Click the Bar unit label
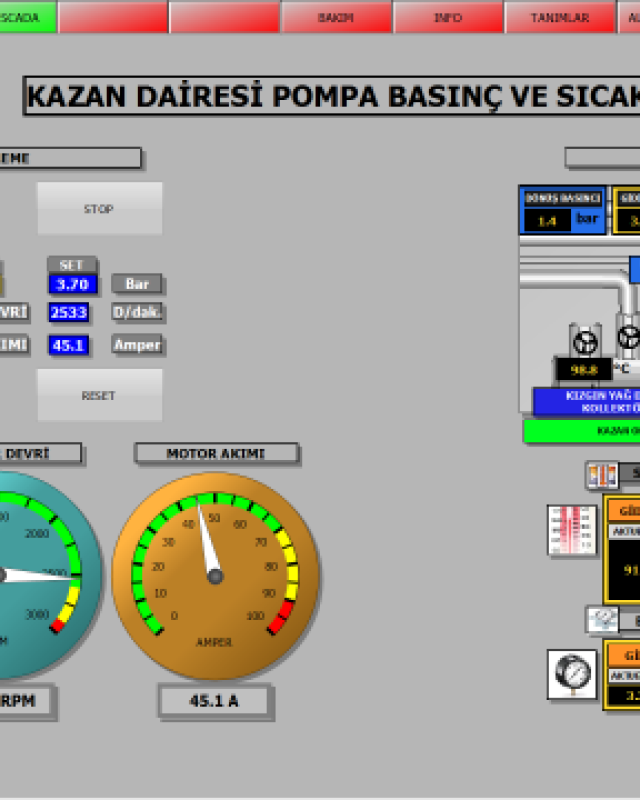 tap(137, 284)
